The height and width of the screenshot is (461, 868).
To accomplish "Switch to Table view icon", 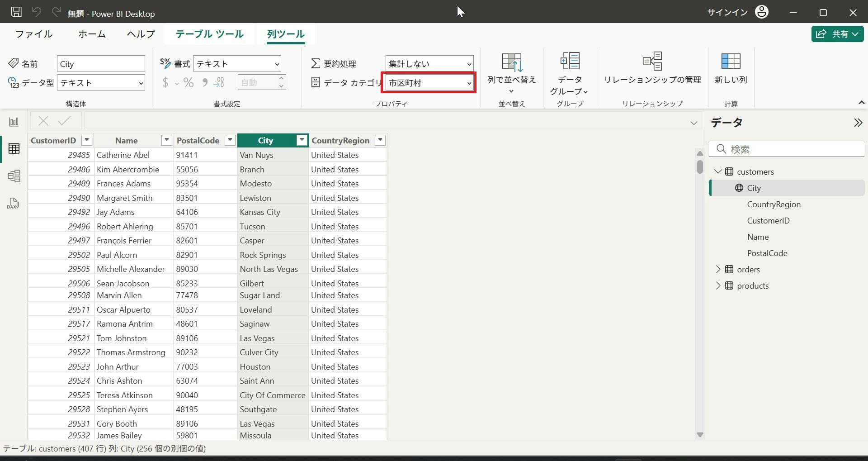I will [x=14, y=148].
